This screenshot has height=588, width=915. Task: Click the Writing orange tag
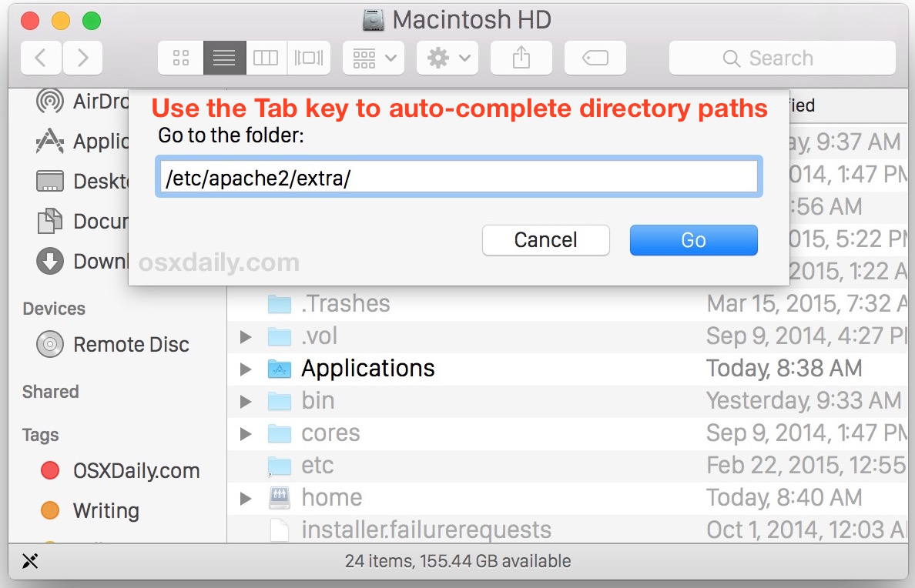50,510
